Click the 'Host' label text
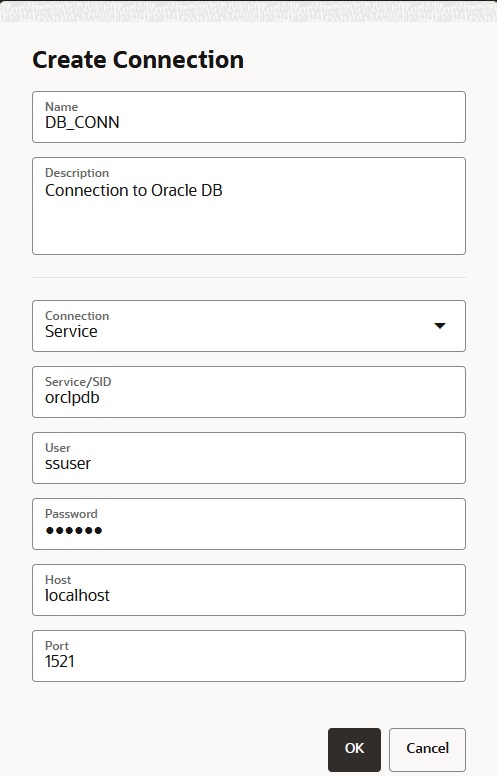 tap(58, 580)
